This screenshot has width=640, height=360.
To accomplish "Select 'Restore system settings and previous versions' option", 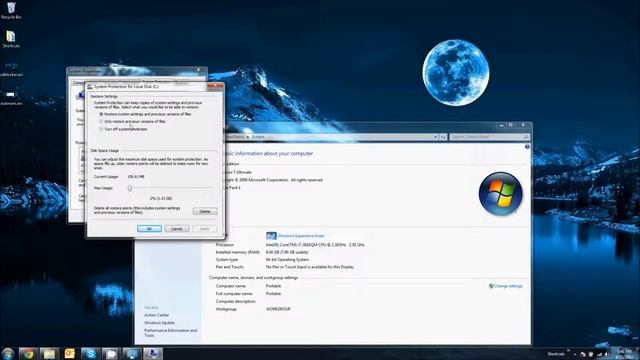I will coord(145,114).
